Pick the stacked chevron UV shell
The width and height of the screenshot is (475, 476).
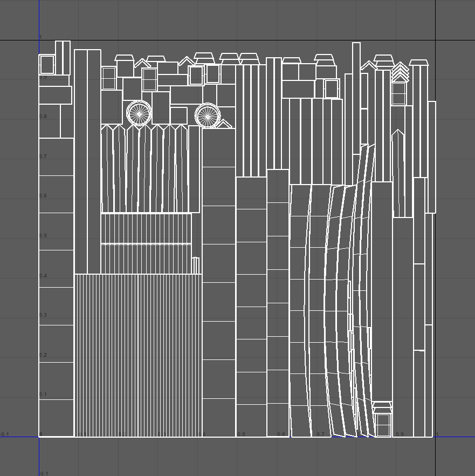point(400,72)
